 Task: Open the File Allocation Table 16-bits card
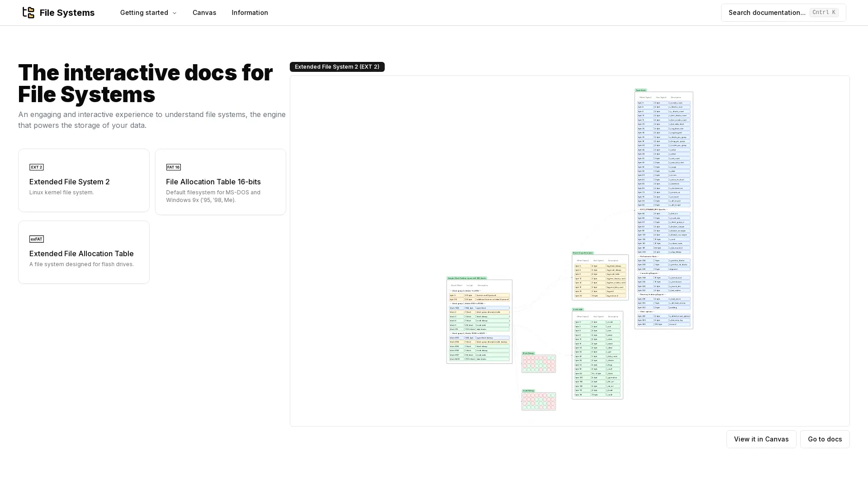tap(221, 182)
